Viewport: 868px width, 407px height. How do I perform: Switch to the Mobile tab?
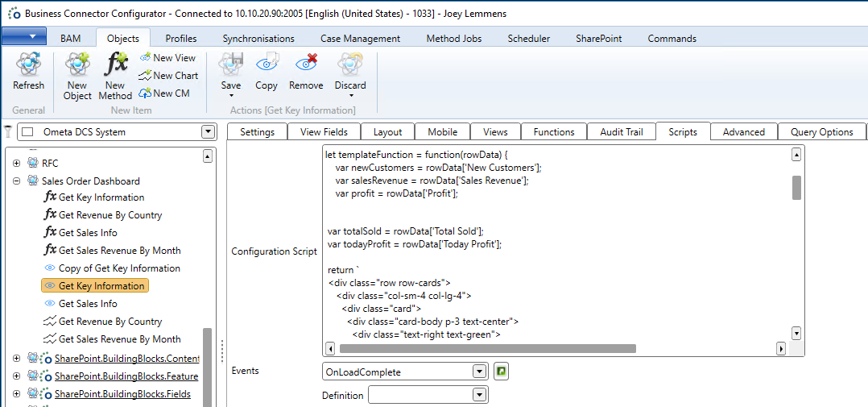pyautogui.click(x=442, y=132)
